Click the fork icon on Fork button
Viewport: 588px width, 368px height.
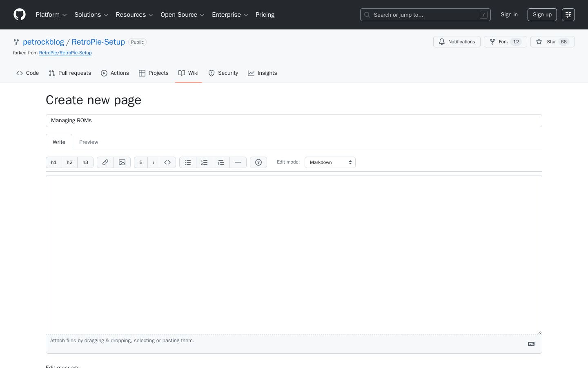pyautogui.click(x=492, y=42)
